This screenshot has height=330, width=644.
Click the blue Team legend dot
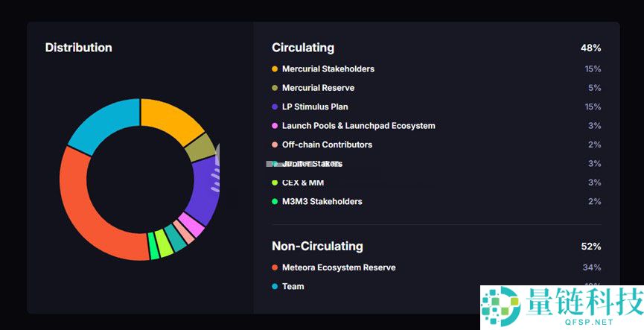[x=275, y=287]
